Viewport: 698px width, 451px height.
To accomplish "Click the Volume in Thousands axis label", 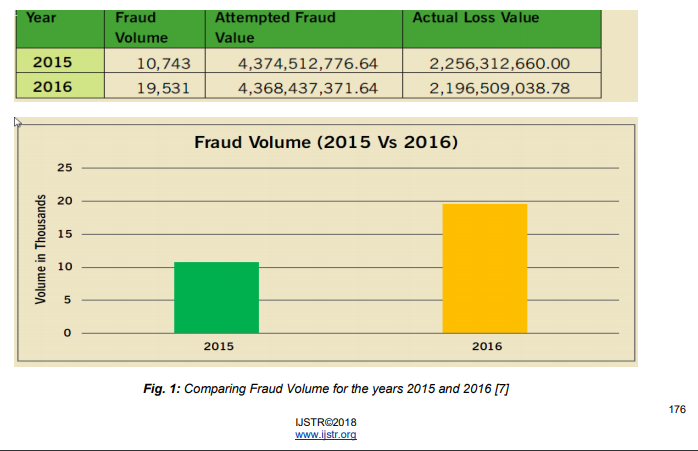I will click(41, 249).
